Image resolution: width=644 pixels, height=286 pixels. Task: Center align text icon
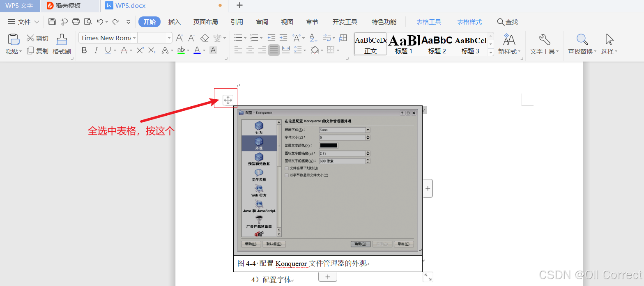pos(250,50)
